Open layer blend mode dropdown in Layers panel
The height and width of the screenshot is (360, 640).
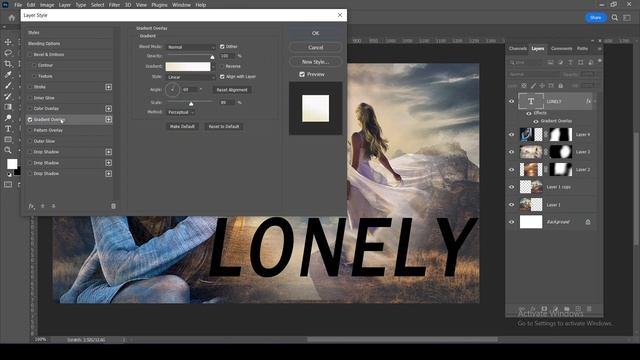click(x=534, y=74)
